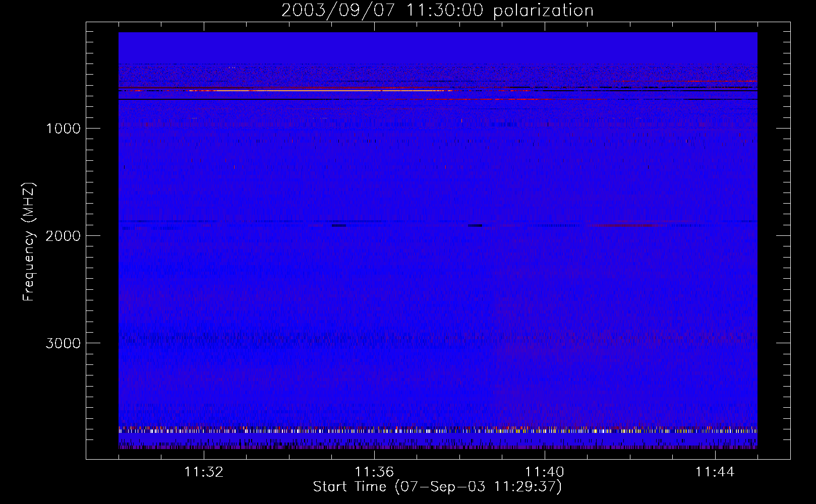Click the 'Frequency (MHZ)' axis label
The image size is (816, 504).
[29, 242]
